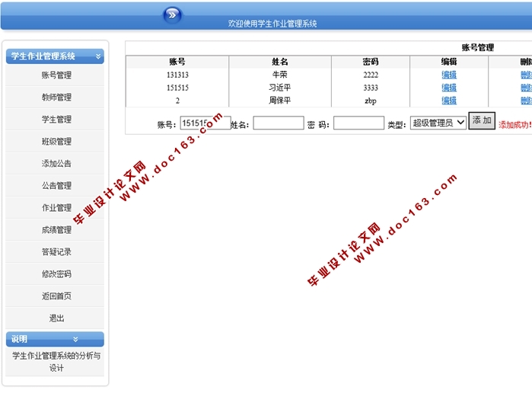Select password cell zbp
Viewport: 532px width, 403px height.
(371, 101)
